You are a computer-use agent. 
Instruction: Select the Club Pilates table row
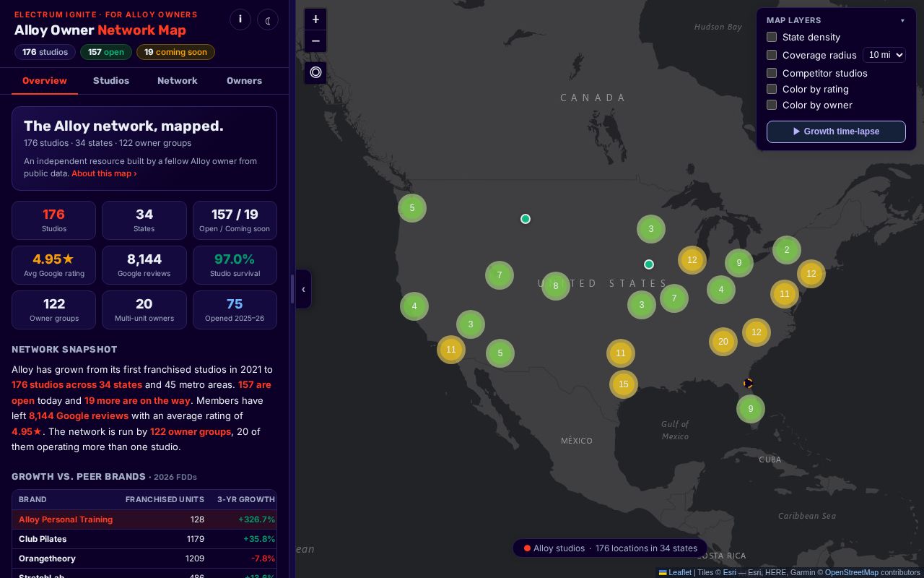click(144, 539)
